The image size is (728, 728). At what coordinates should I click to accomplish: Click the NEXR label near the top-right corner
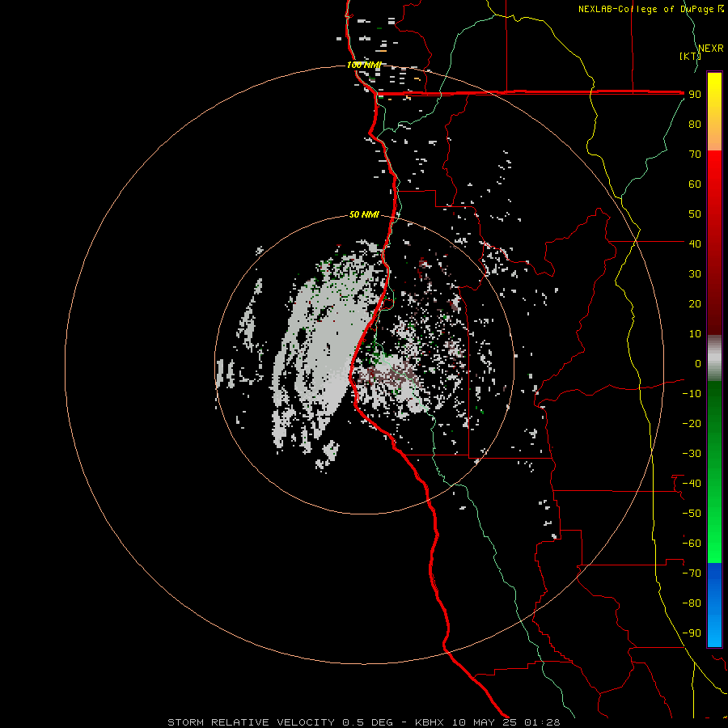pos(711,49)
